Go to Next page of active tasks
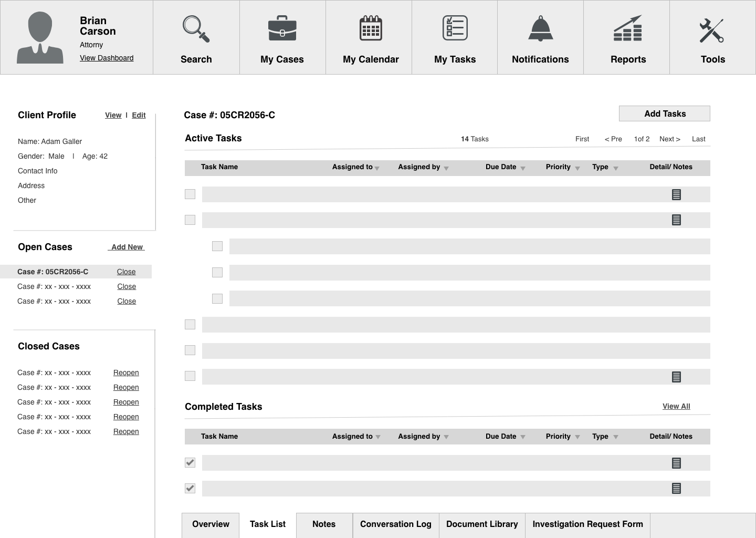Screen dimensions: 756x538 [670, 139]
